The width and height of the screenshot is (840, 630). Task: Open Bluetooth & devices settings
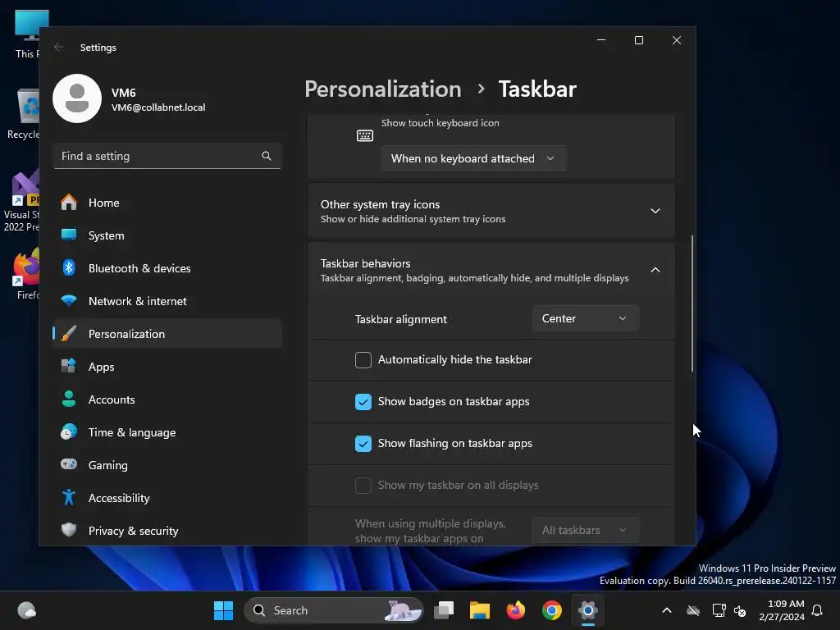click(x=167, y=268)
